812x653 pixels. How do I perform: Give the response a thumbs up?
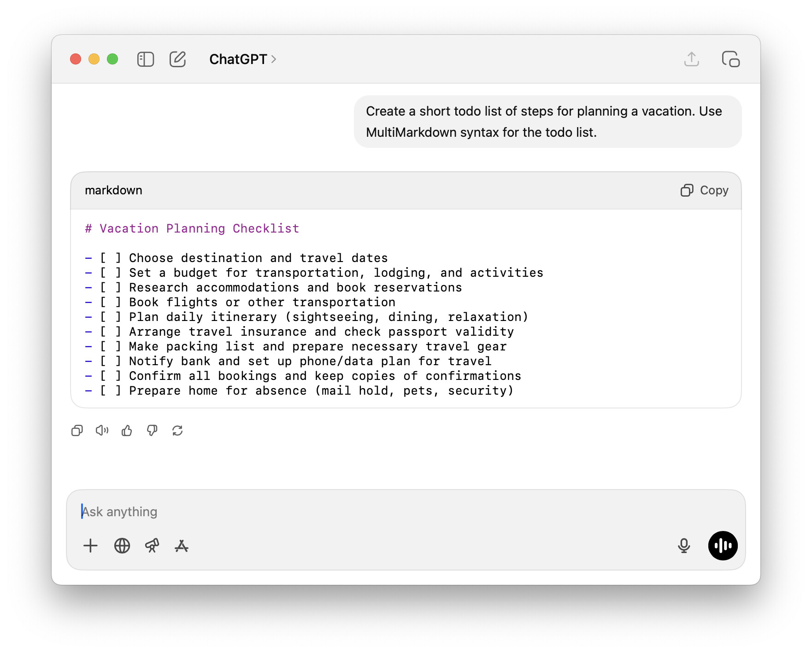tap(127, 431)
